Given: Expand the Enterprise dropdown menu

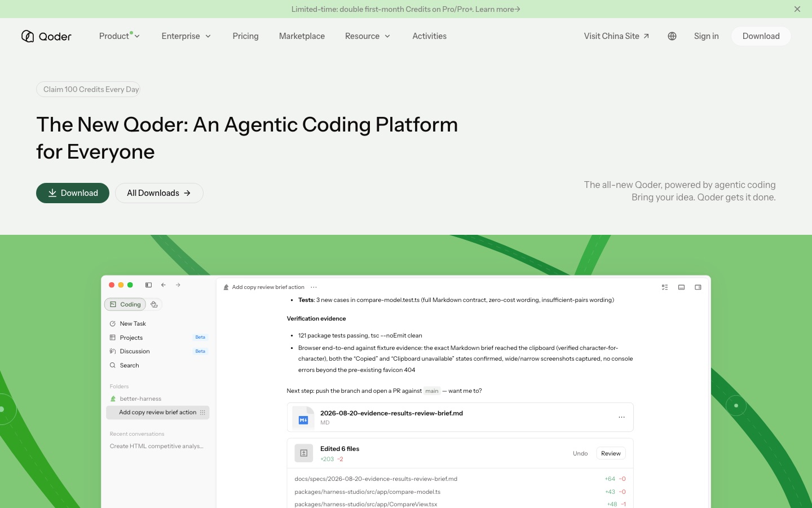Looking at the screenshot, I should pos(186,36).
